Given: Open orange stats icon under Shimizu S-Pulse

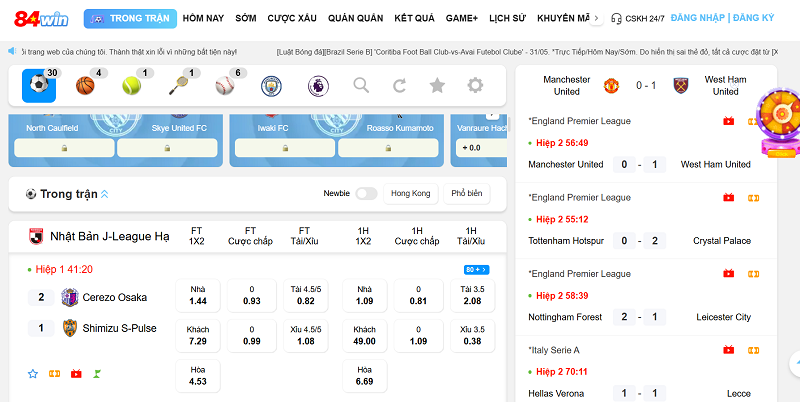Looking at the screenshot, I should coord(55,373).
